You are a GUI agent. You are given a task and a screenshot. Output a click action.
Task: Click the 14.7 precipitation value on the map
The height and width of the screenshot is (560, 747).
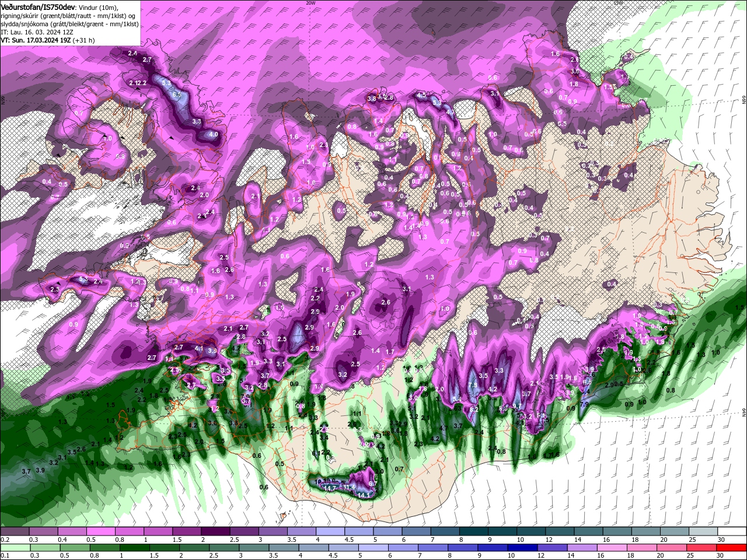coord(330,488)
